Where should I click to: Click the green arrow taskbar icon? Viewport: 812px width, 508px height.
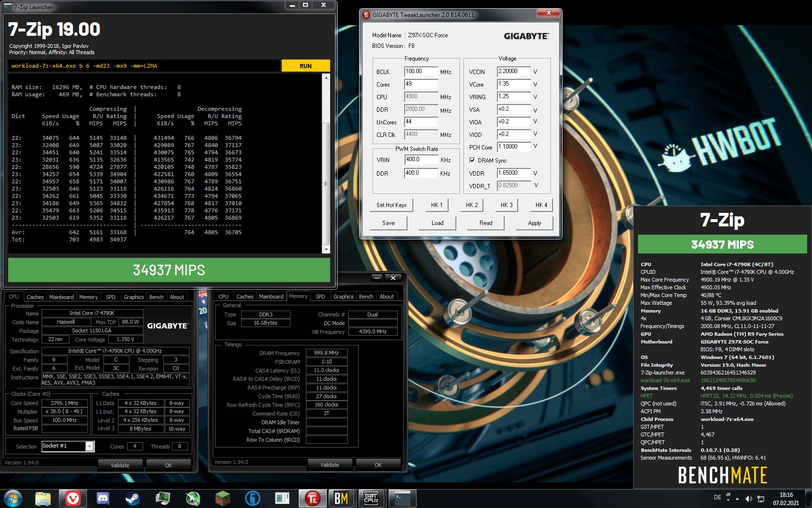pyautogui.click(x=193, y=498)
